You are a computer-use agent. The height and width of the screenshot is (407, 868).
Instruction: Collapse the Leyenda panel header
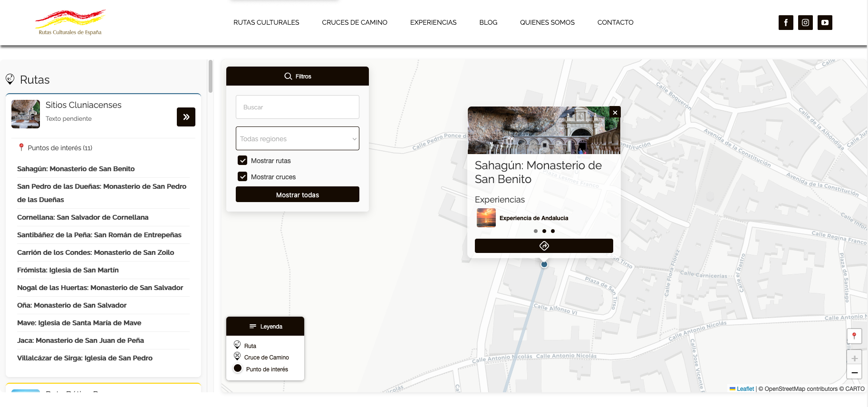pos(265,327)
